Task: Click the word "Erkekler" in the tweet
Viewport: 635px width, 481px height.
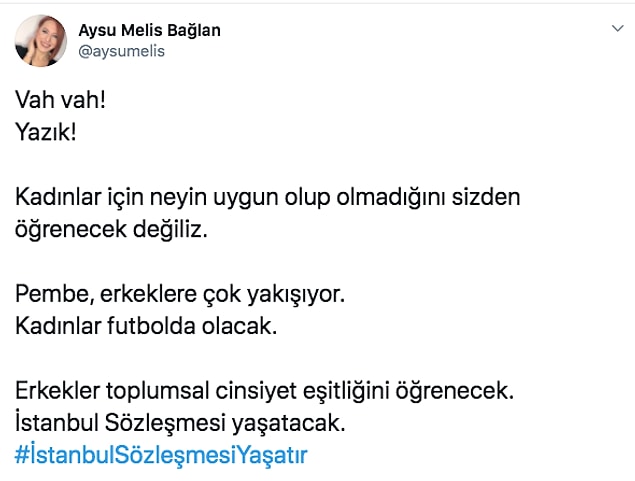Action: (x=57, y=391)
